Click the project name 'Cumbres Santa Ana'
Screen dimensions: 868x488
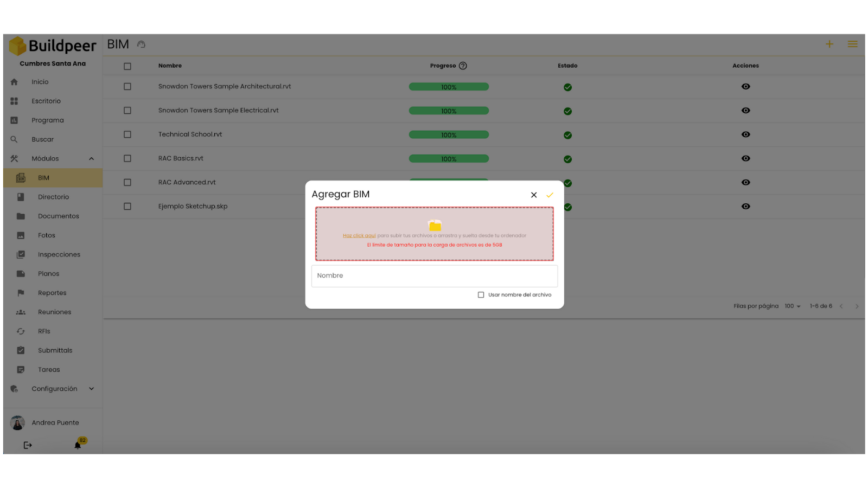pos(53,64)
